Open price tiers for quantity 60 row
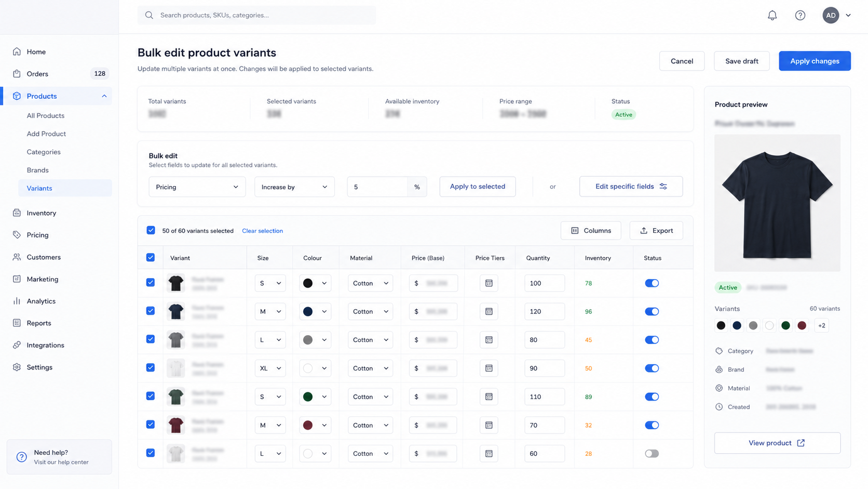Screen dimensions: 868x489 point(489,454)
